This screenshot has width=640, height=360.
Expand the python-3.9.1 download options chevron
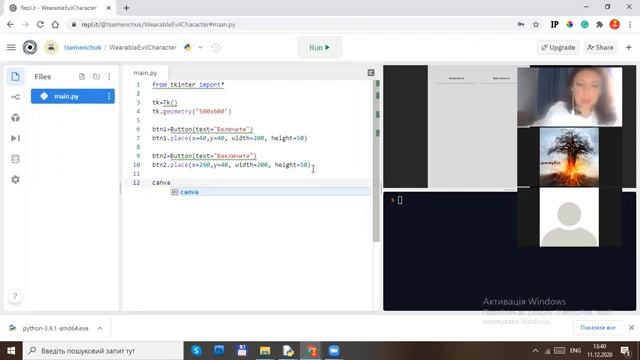point(100,328)
